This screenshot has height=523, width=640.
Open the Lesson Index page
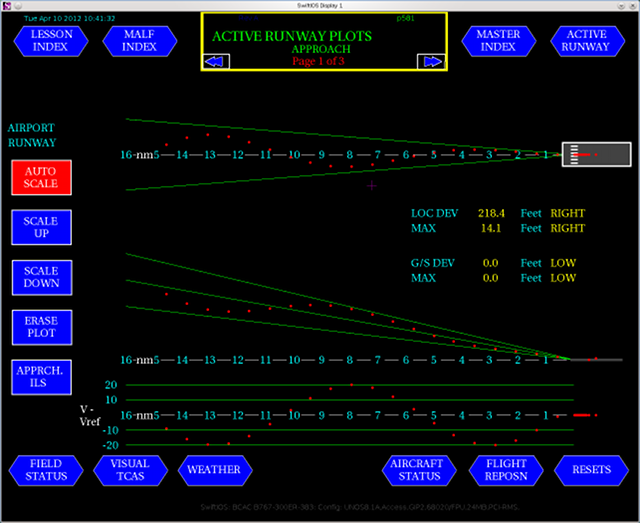pyautogui.click(x=51, y=41)
